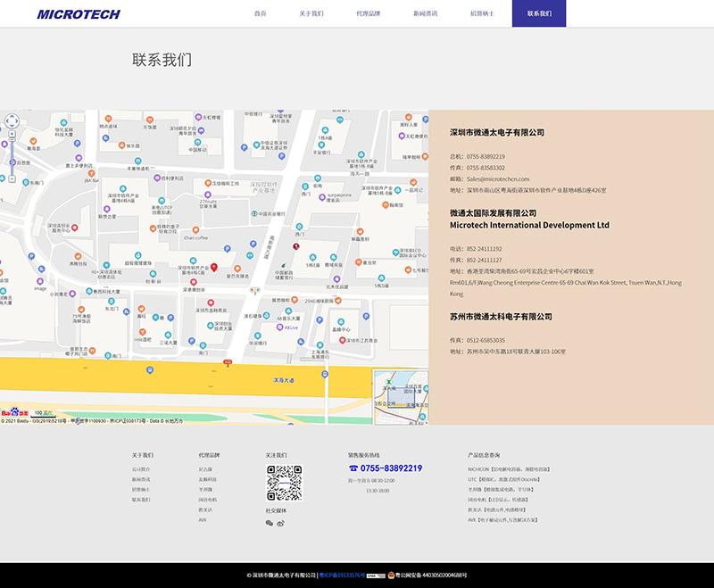The height and width of the screenshot is (588, 714).
Task: Zoom out with the map minus button
Action: [x=12, y=178]
